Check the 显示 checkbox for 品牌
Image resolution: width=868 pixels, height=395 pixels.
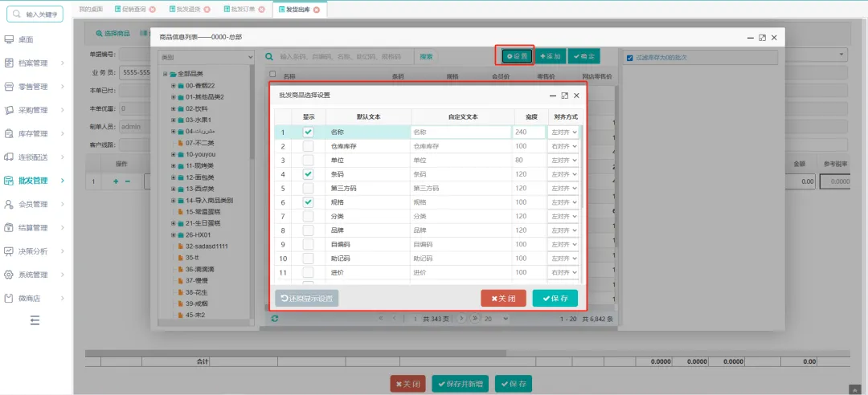click(309, 230)
